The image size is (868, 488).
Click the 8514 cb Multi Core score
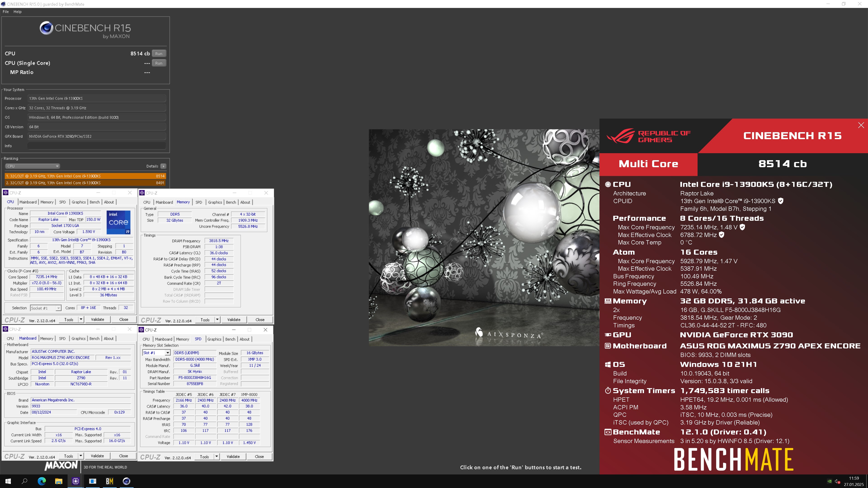(x=782, y=164)
